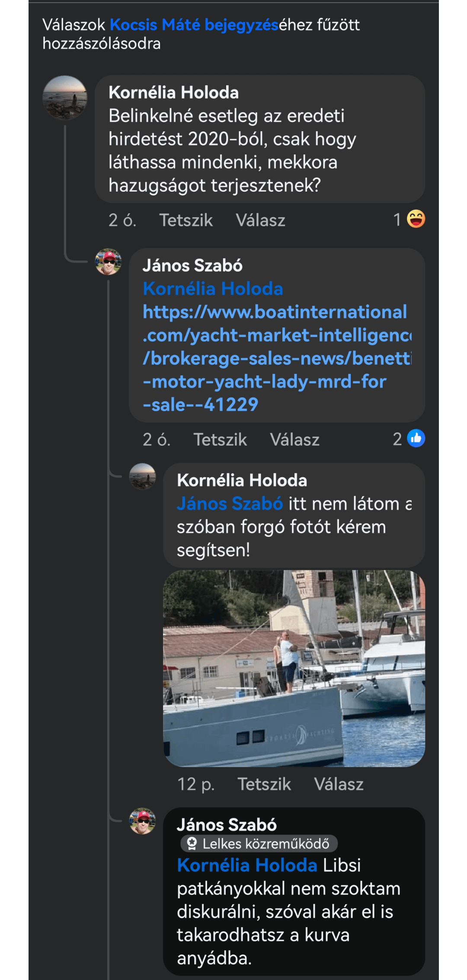467x980 pixels.
Task: Like Kornélia's first comment with Tetszik
Action: click(186, 220)
